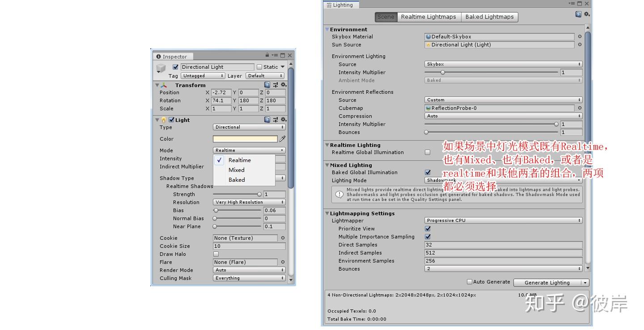Click the Directional Light GameObject cube icon

point(161,68)
